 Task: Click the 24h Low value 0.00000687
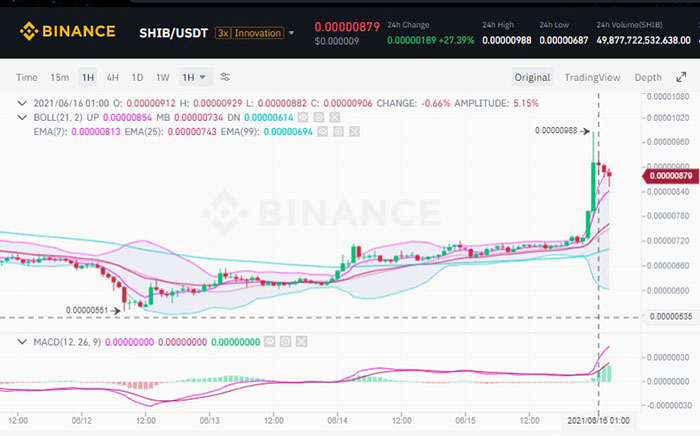click(x=564, y=41)
